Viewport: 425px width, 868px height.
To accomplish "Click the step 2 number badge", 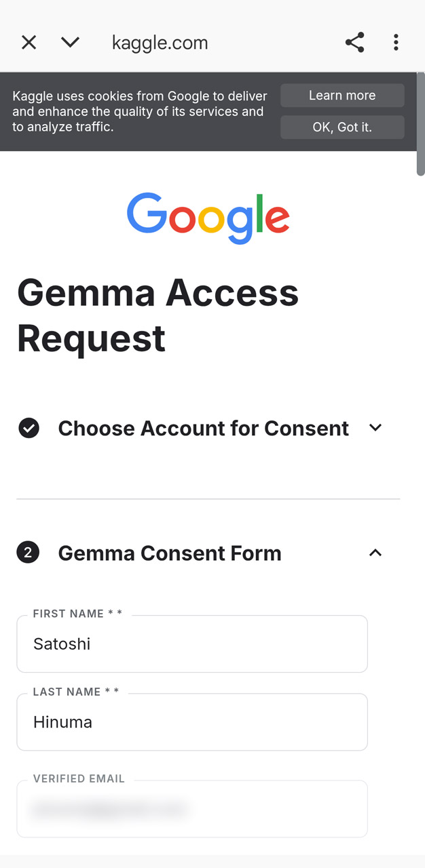I will tap(28, 553).
